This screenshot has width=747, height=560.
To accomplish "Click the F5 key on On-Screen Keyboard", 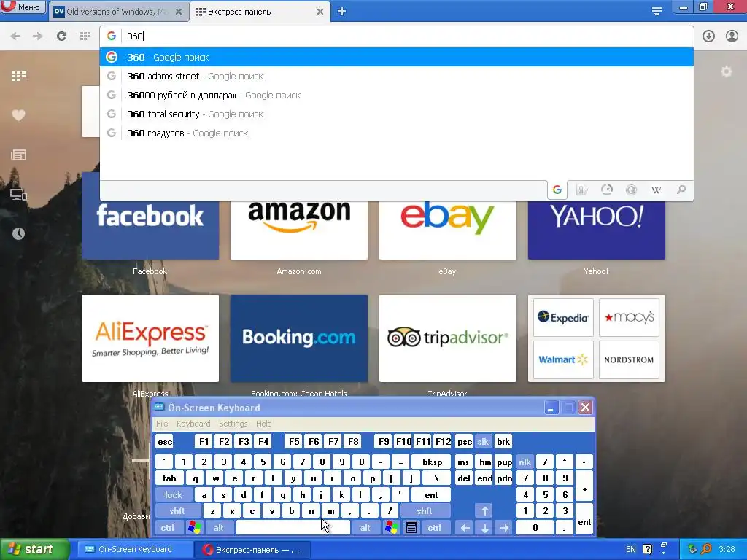I will [294, 442].
